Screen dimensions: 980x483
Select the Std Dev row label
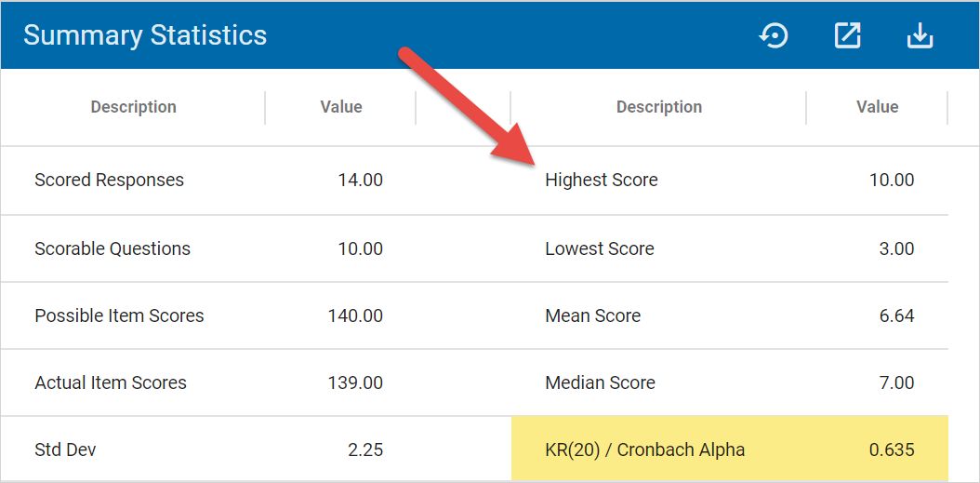coord(65,449)
